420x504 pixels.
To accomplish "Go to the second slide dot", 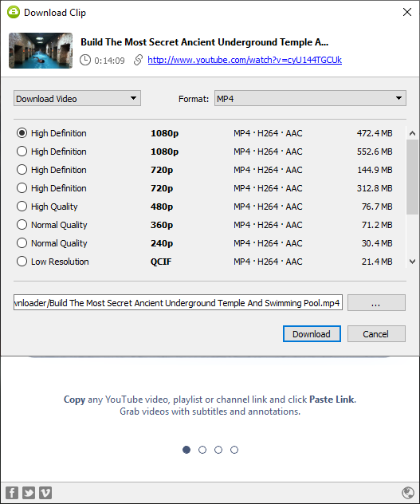I will click(x=202, y=450).
